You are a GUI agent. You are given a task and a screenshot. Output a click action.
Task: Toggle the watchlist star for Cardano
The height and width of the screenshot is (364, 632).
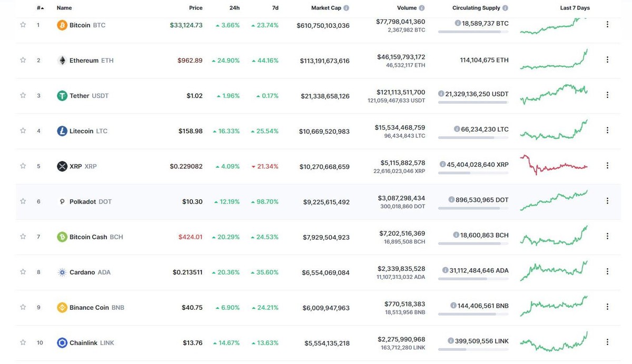[x=23, y=271]
